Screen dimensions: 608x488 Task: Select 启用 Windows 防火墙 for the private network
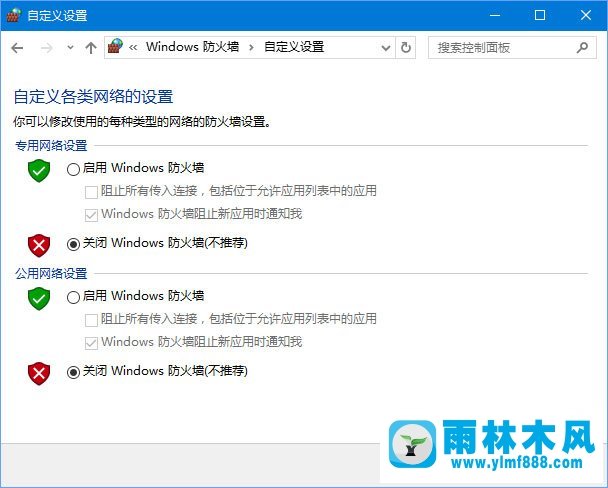point(73,169)
